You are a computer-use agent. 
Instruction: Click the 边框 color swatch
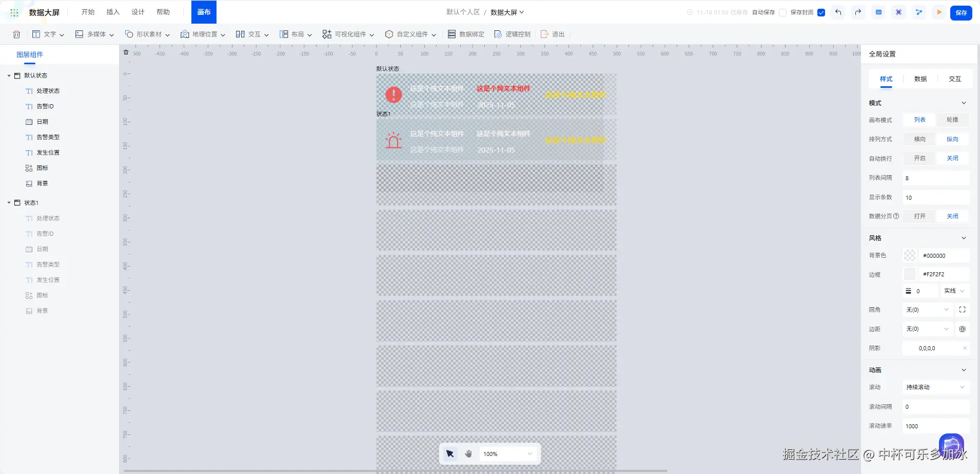tap(910, 274)
